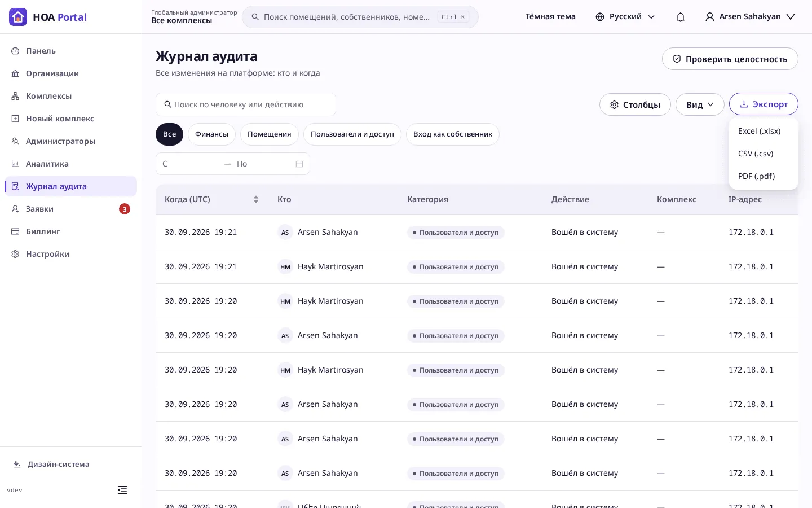Click the Аналитика chart icon
This screenshot has height=508, width=812.
[x=15, y=164]
